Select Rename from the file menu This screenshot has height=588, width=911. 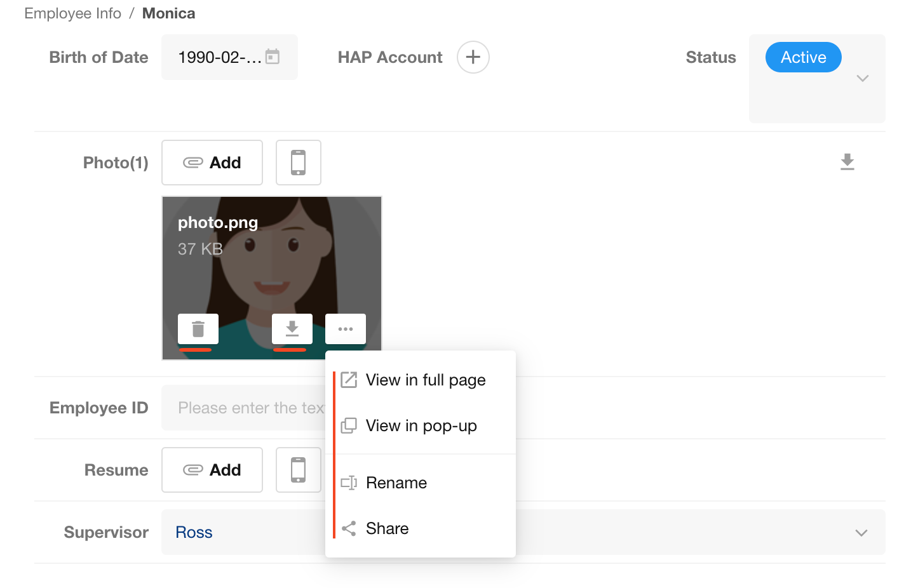(x=421, y=483)
